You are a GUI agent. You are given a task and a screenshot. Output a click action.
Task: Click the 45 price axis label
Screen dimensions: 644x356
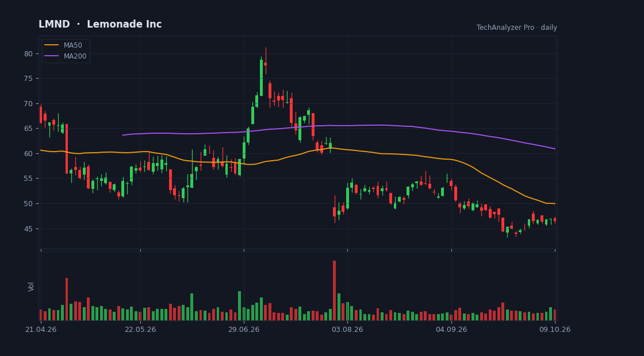pyautogui.click(x=29, y=229)
